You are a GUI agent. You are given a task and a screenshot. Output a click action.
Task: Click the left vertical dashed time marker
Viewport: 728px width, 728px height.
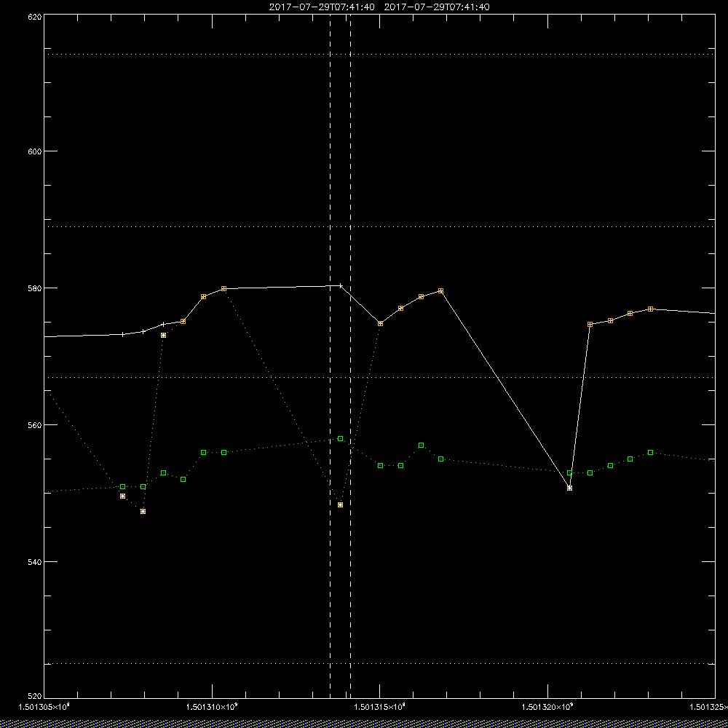pos(330,356)
